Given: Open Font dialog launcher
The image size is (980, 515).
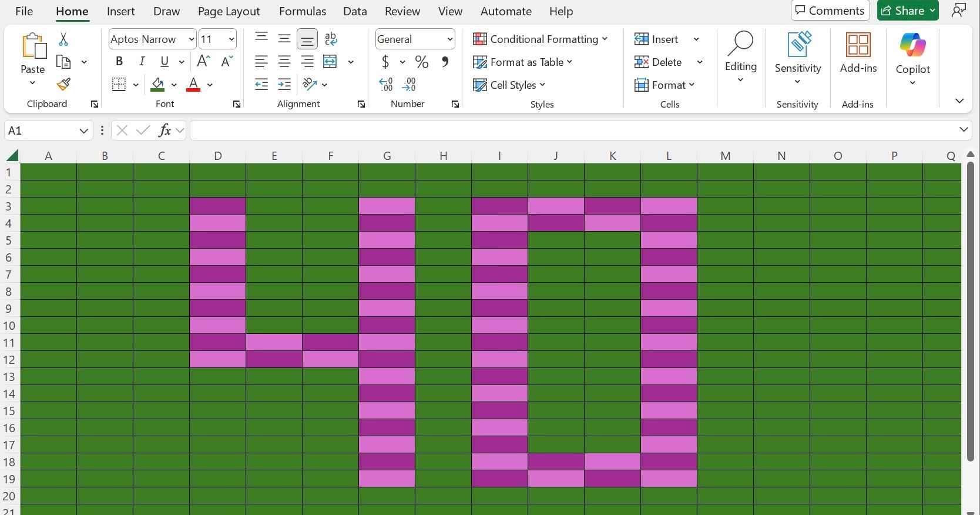Looking at the screenshot, I should click(237, 104).
